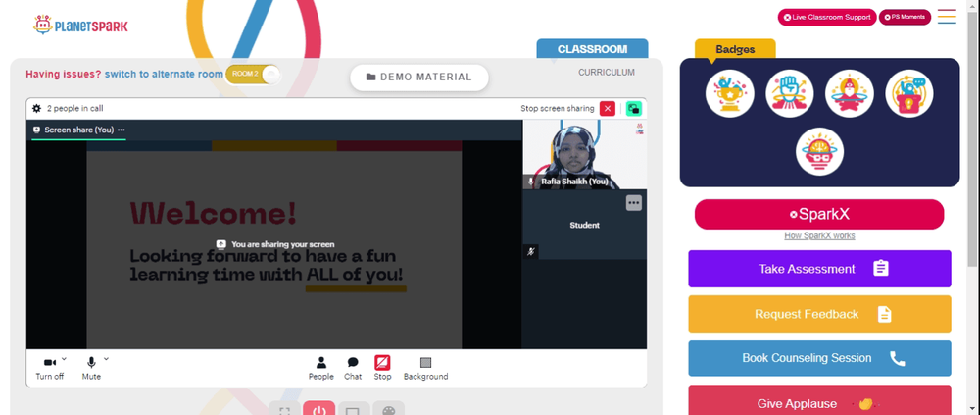The image size is (980, 415).
Task: Click the podium speaker badge
Action: pos(909,93)
